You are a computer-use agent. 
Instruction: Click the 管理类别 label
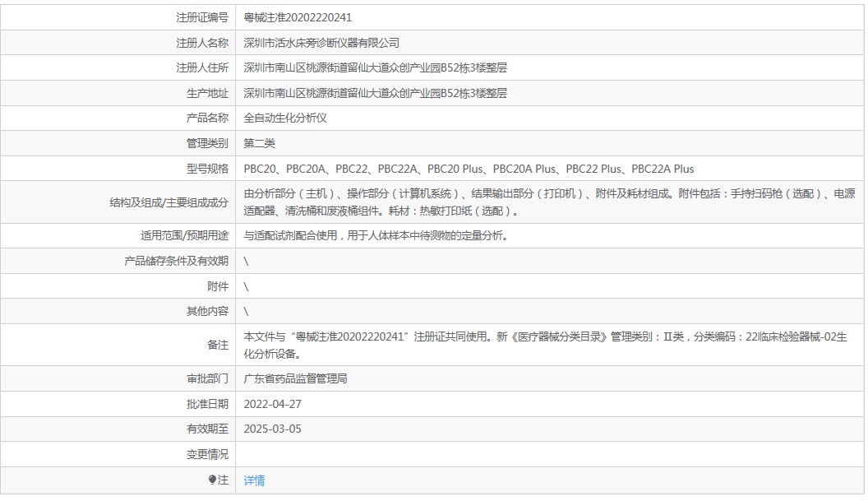pyautogui.click(x=208, y=143)
